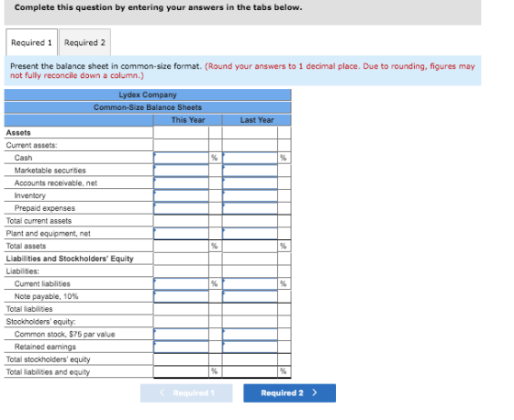The image size is (514, 420).
Task: Select the Cash This Year input field
Action: tap(181, 158)
